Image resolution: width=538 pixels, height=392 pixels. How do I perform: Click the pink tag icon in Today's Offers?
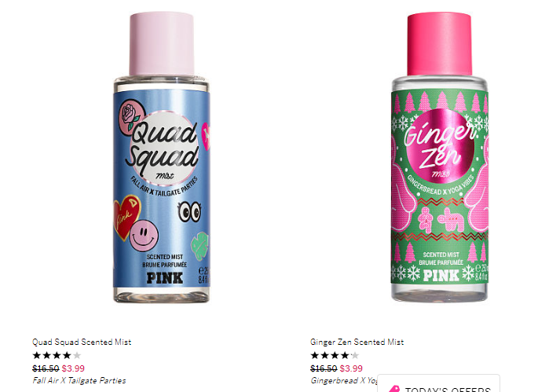(x=394, y=389)
